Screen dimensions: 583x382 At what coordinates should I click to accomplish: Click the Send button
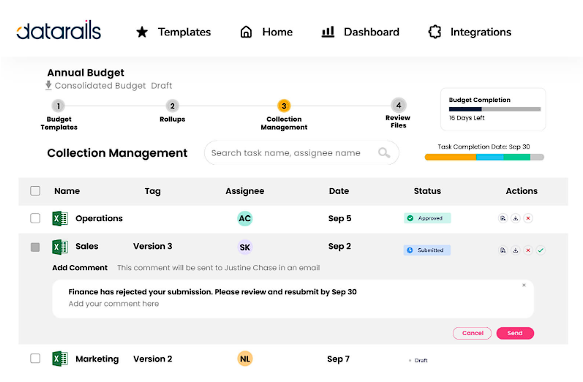click(x=515, y=333)
